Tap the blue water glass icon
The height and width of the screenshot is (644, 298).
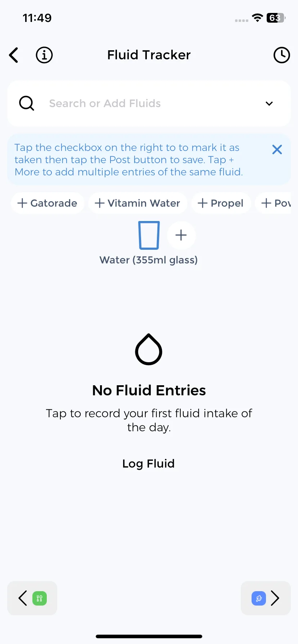149,235
